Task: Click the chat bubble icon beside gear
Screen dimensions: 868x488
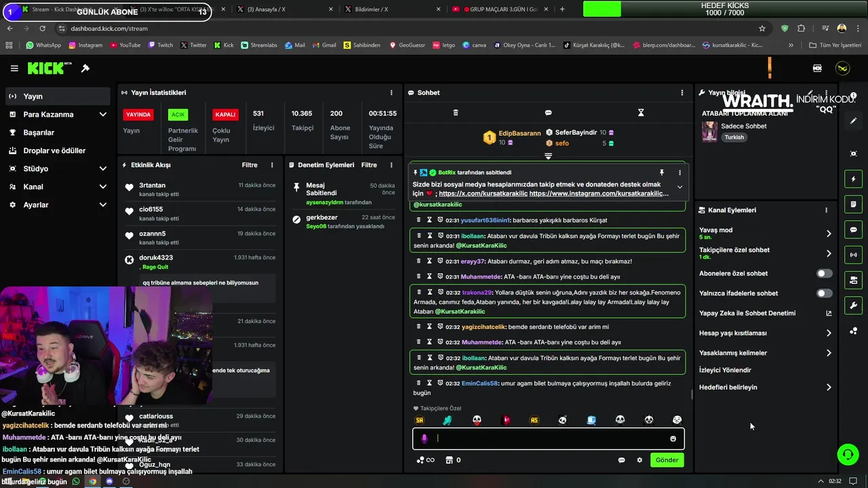Action: coord(621,460)
